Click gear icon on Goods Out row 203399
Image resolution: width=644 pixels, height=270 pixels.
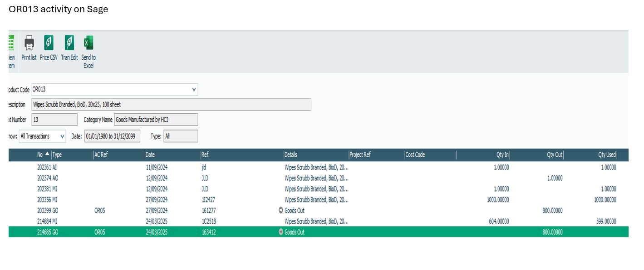tap(281, 211)
